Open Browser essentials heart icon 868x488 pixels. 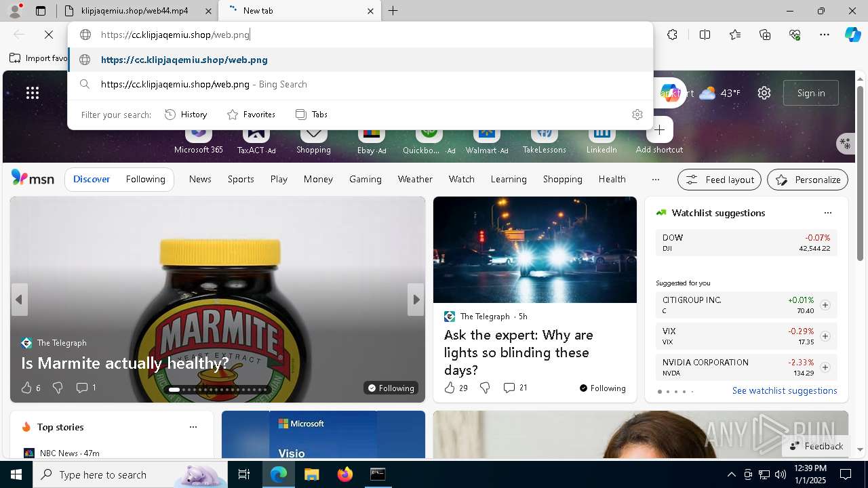[x=795, y=35]
